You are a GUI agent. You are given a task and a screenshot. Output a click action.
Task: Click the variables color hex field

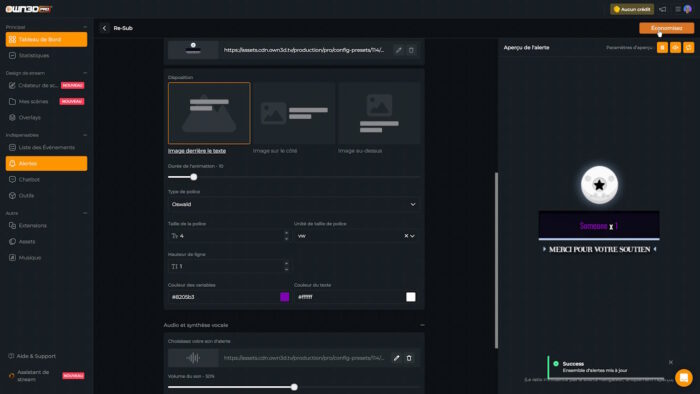click(x=223, y=297)
